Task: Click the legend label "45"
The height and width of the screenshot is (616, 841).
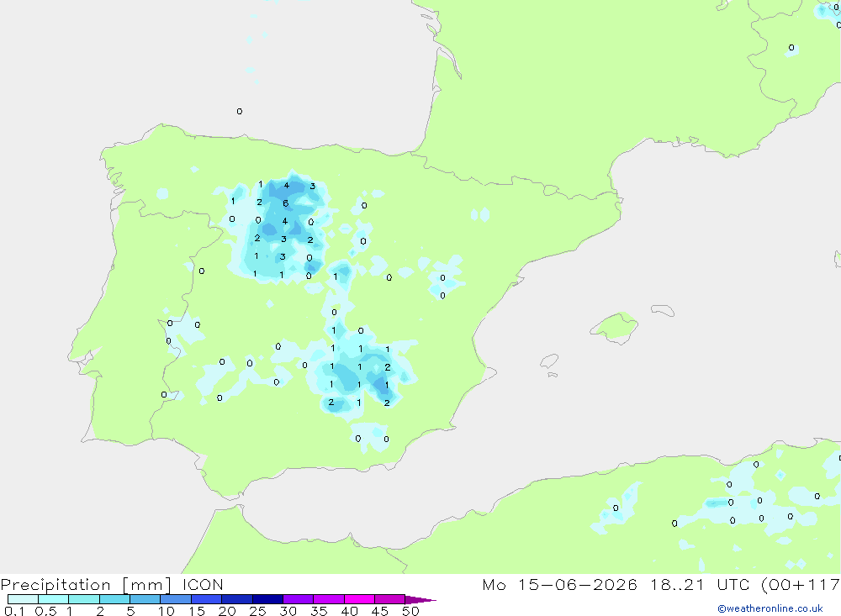Action: [380, 611]
